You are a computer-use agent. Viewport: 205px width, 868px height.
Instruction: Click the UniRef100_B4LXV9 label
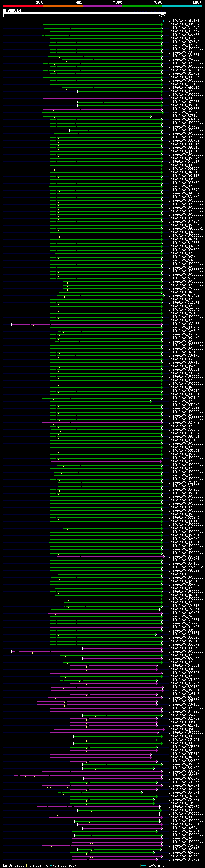pyautogui.click(x=184, y=860)
